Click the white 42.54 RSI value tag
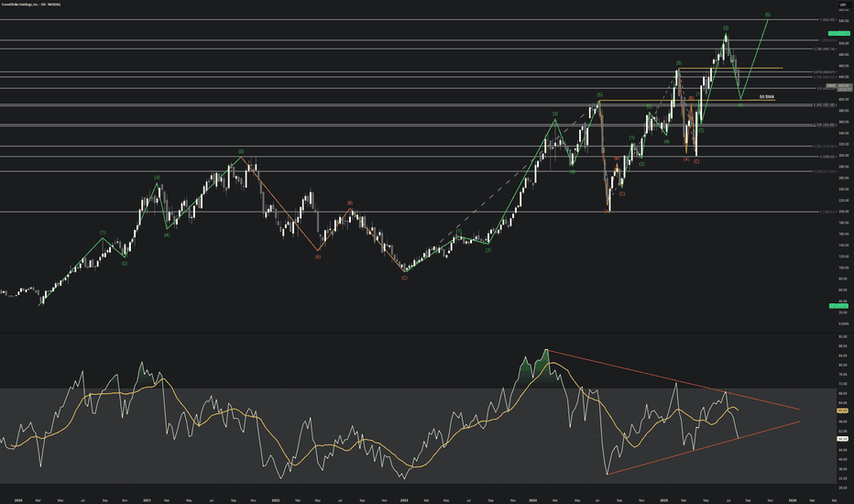 pyautogui.click(x=841, y=439)
